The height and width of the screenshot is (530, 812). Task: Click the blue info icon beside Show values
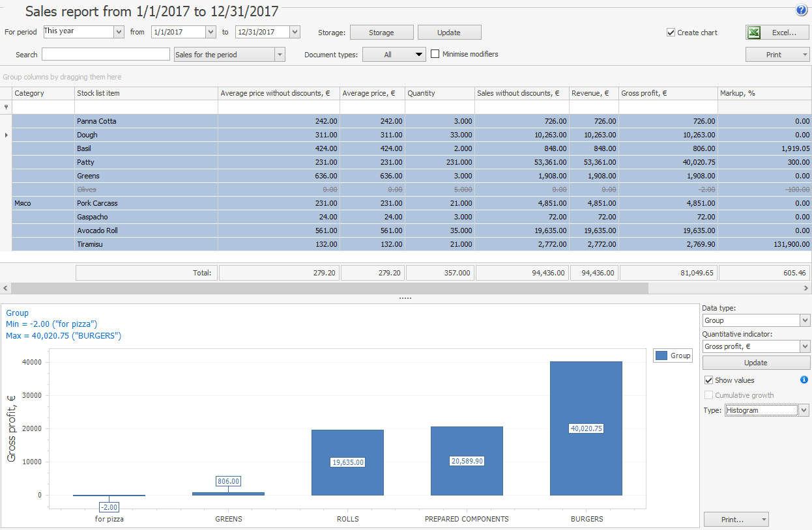pyautogui.click(x=804, y=380)
